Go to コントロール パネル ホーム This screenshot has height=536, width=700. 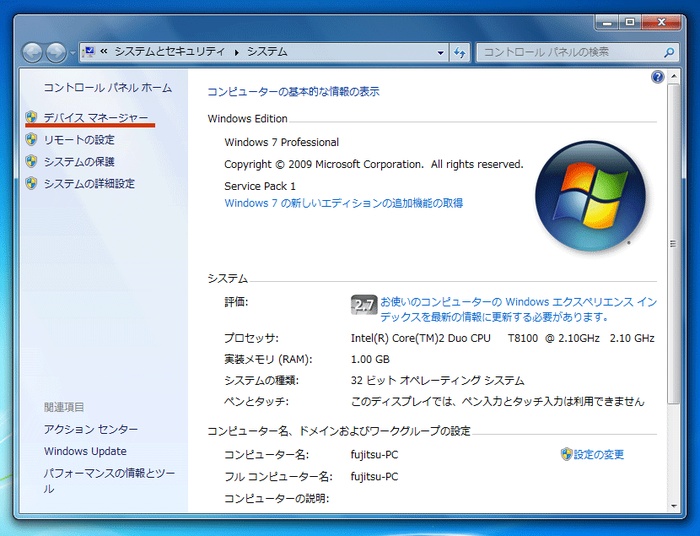click(108, 87)
